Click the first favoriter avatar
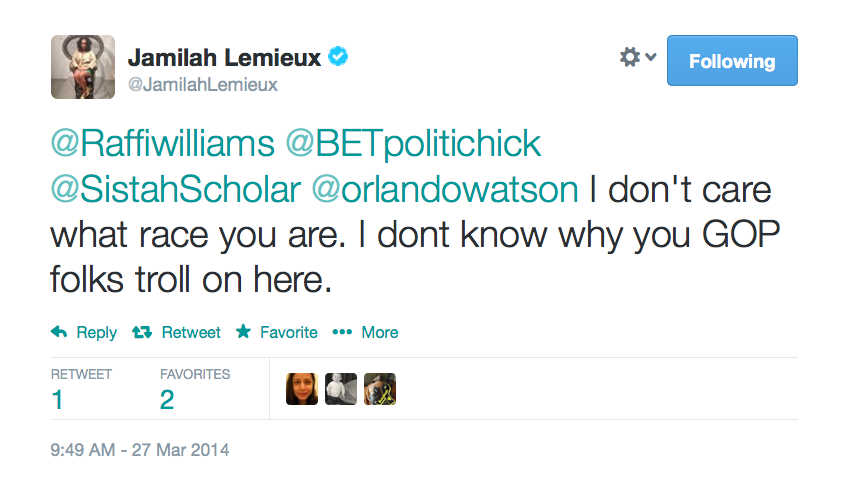The width and height of the screenshot is (846, 502). pos(302,390)
